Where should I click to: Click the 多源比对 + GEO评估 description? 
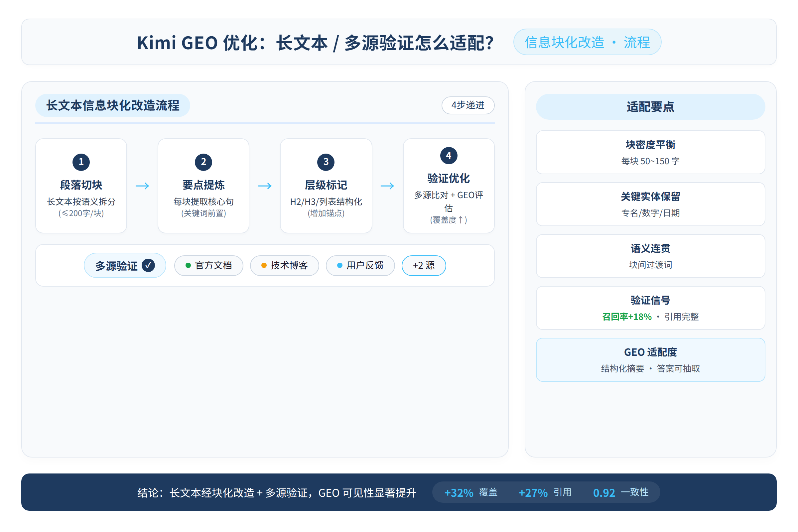[x=449, y=201]
